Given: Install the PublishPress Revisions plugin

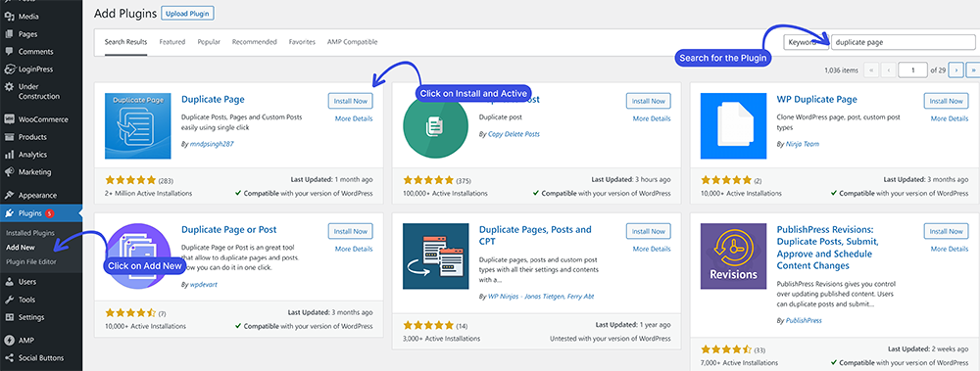Looking at the screenshot, I should pos(946,231).
